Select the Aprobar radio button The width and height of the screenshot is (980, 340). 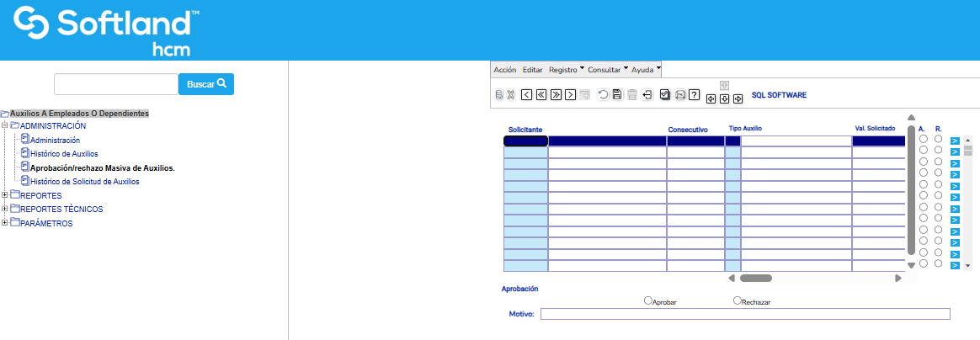(x=647, y=300)
